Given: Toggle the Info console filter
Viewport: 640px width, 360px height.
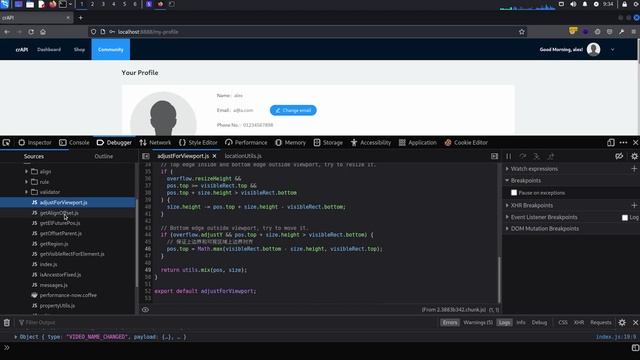Looking at the screenshot, I should pos(521,322).
